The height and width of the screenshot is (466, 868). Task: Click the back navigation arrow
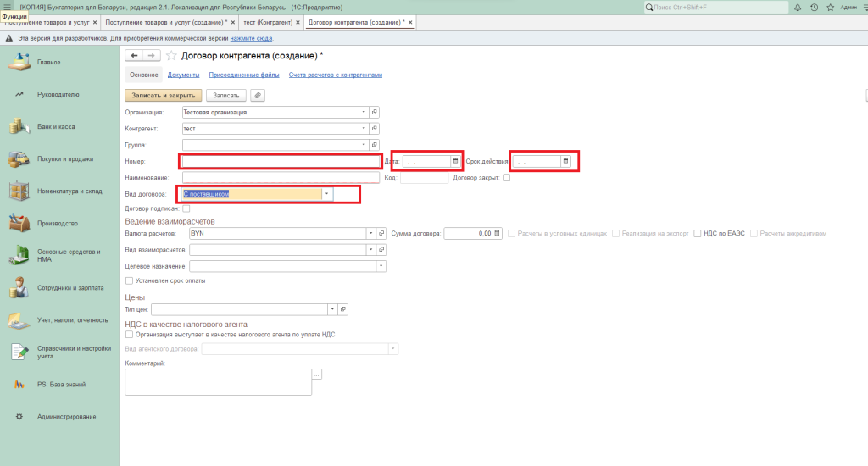(133, 56)
